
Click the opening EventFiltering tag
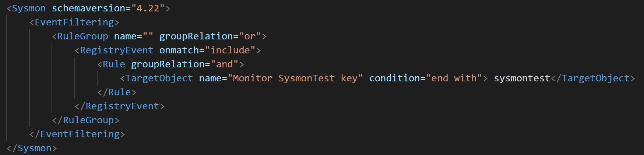coord(74,22)
